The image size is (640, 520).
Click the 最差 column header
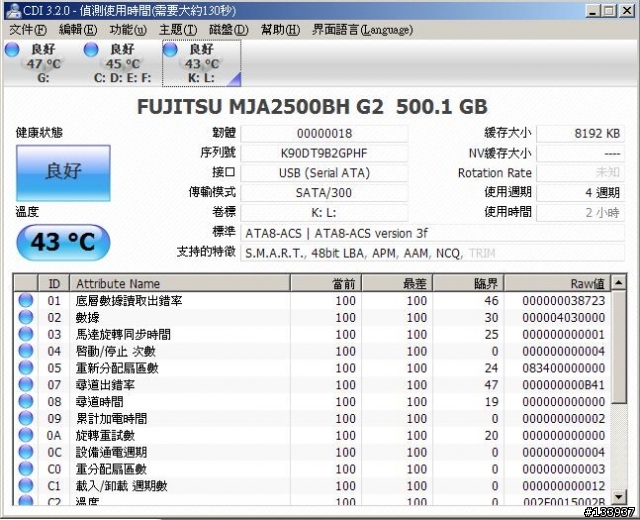397,283
